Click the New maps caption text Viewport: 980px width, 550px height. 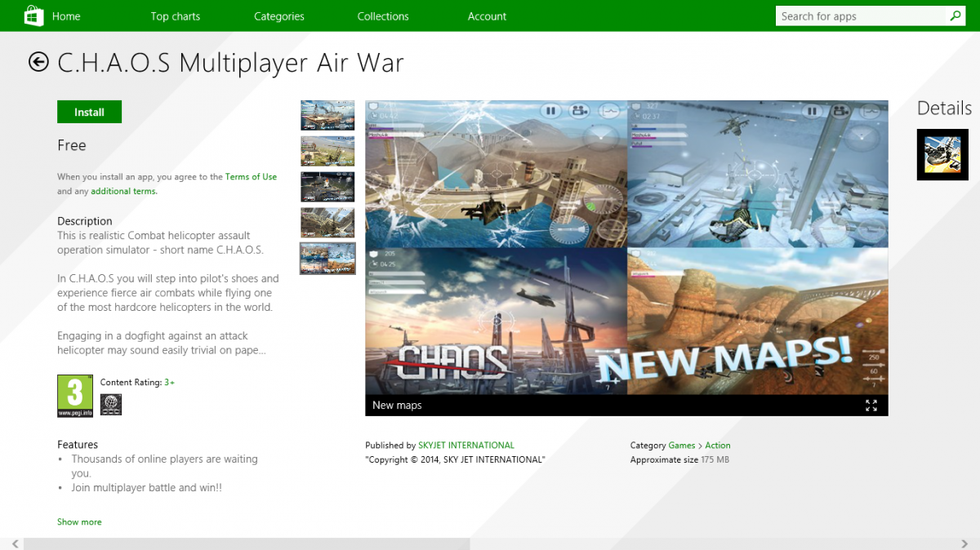[397, 406]
